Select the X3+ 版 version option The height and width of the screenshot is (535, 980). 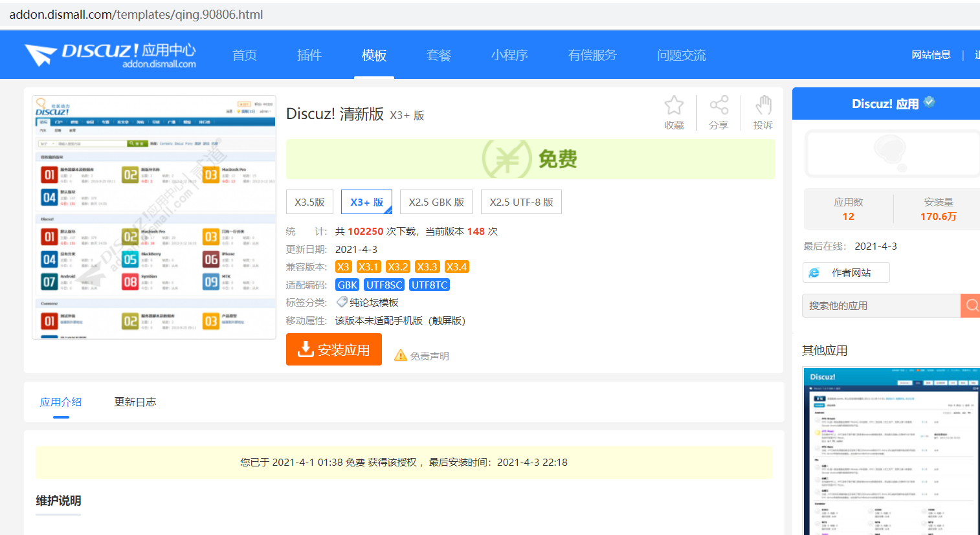(x=366, y=202)
